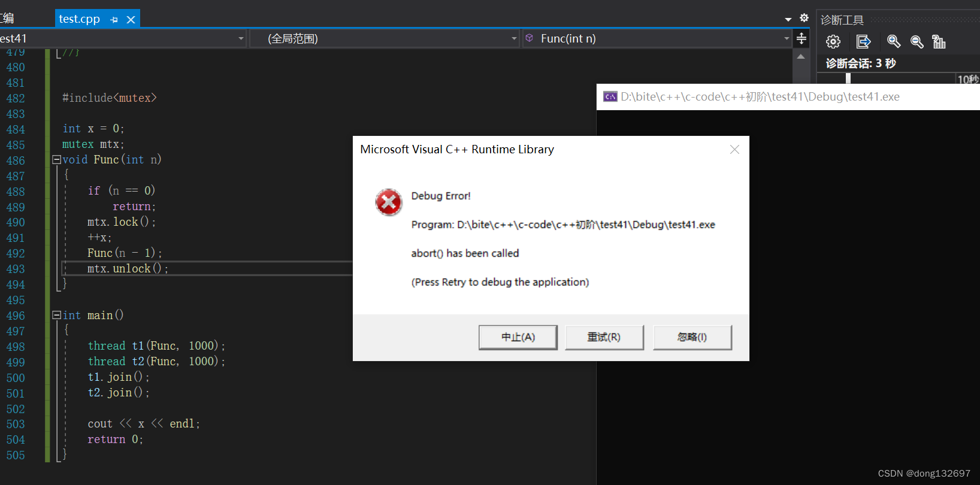Toggle pin on test.cpp tab
Screen dimensions: 980x485
click(x=114, y=20)
